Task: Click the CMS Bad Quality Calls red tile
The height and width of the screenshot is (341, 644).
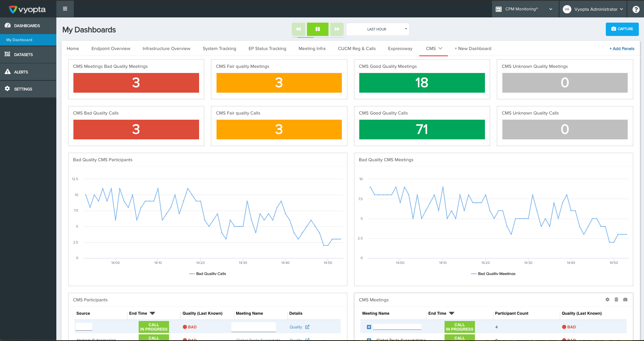Action: [136, 129]
